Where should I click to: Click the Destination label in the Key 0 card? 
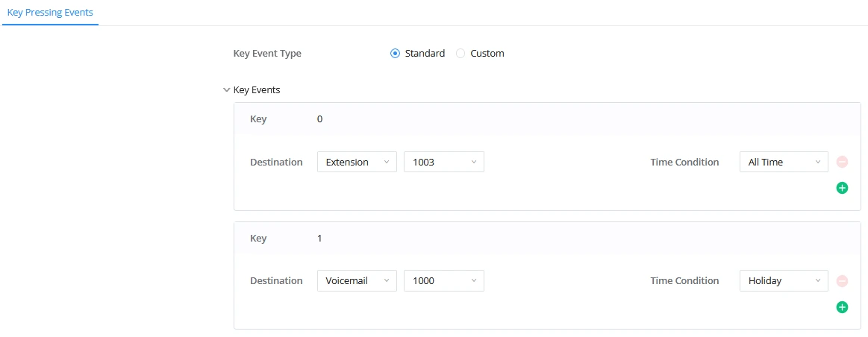(x=276, y=162)
